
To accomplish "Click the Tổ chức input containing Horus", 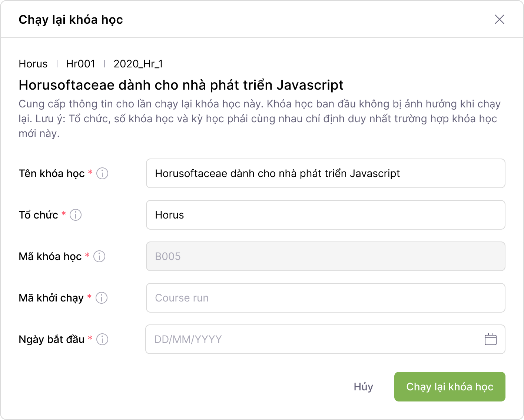I will (x=325, y=215).
